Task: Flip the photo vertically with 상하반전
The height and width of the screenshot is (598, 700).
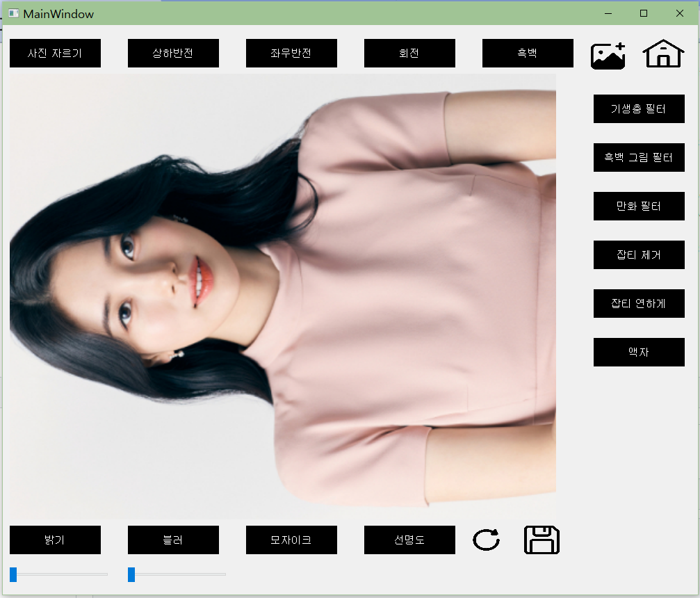Action: coord(173,53)
